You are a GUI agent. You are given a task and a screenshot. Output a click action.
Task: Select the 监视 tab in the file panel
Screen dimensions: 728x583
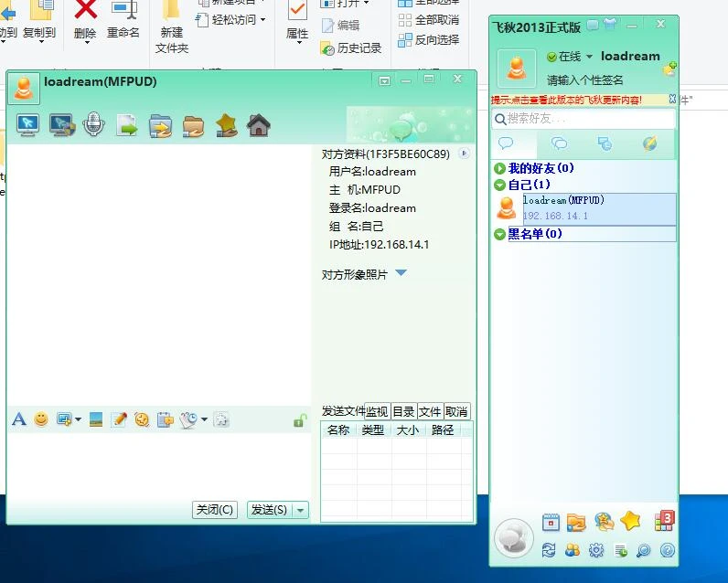pos(377,411)
